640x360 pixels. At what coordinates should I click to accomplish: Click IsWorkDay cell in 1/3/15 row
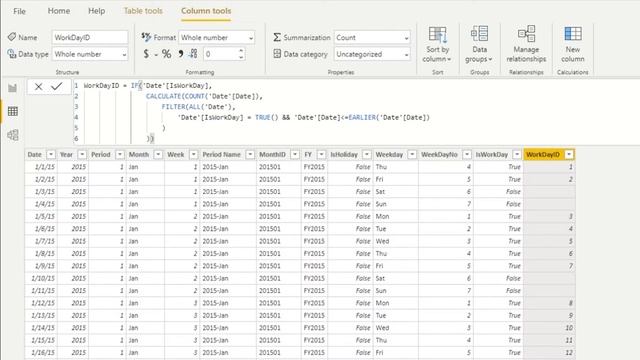(498, 191)
